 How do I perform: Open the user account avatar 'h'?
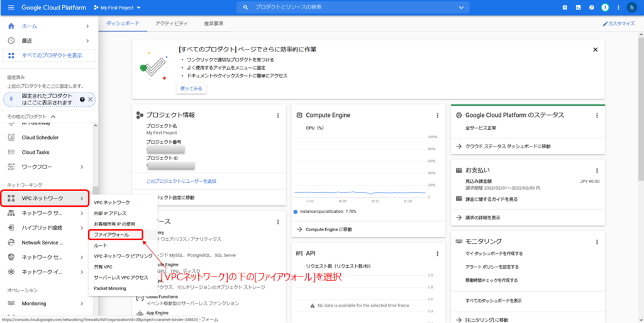coord(631,8)
